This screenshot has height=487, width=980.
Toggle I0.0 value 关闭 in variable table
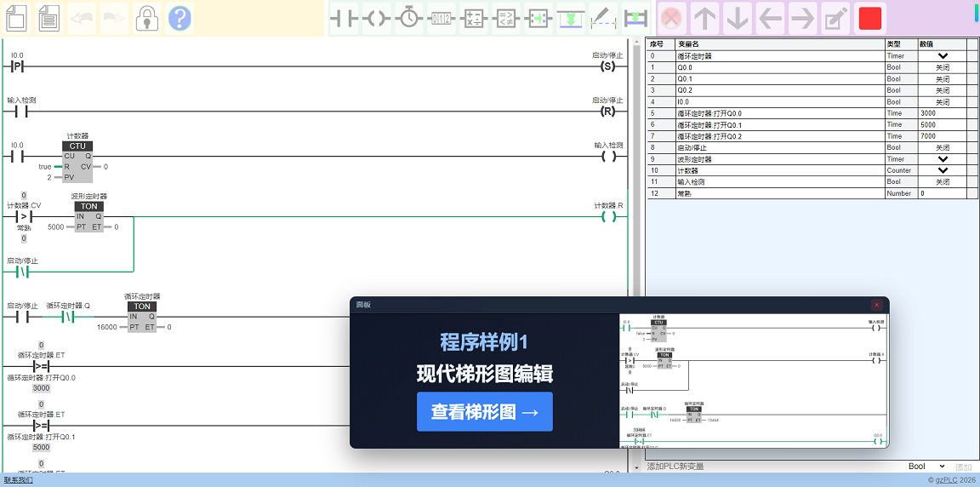[x=943, y=102]
